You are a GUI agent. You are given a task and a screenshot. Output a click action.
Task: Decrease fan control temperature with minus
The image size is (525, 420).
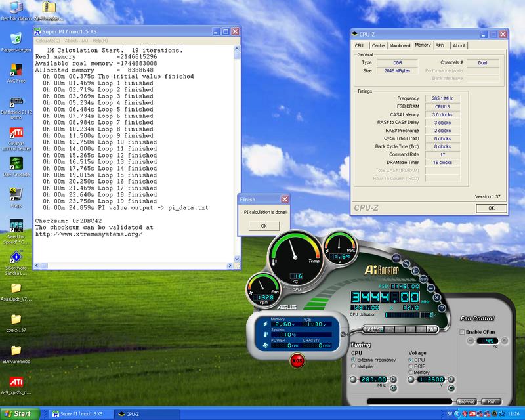tap(471, 341)
